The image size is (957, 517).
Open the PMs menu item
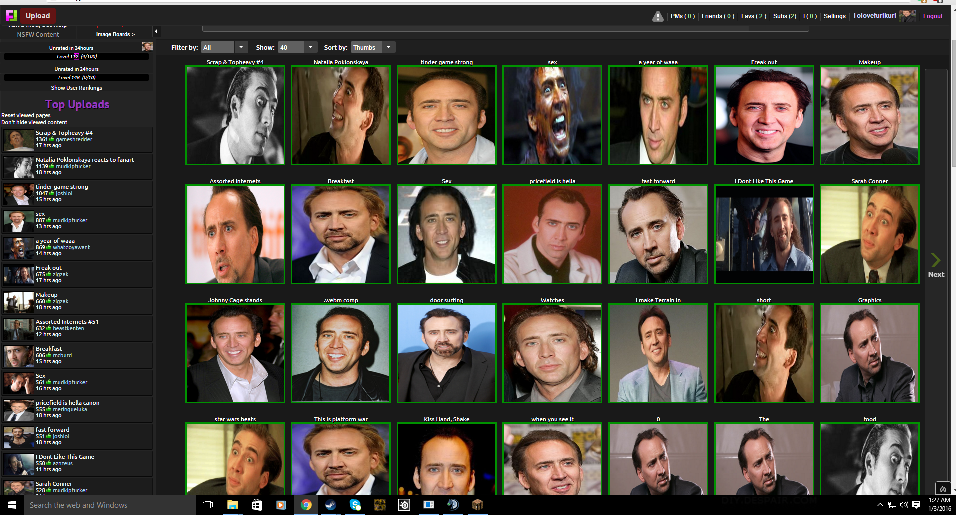coord(682,16)
